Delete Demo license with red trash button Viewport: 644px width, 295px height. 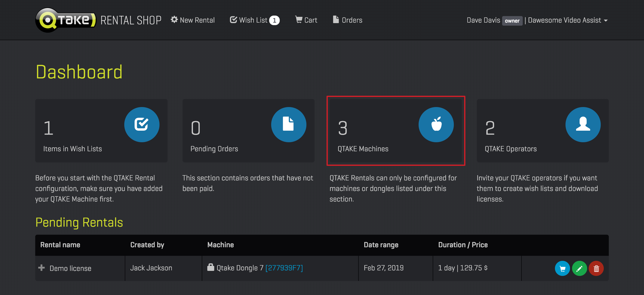(596, 269)
